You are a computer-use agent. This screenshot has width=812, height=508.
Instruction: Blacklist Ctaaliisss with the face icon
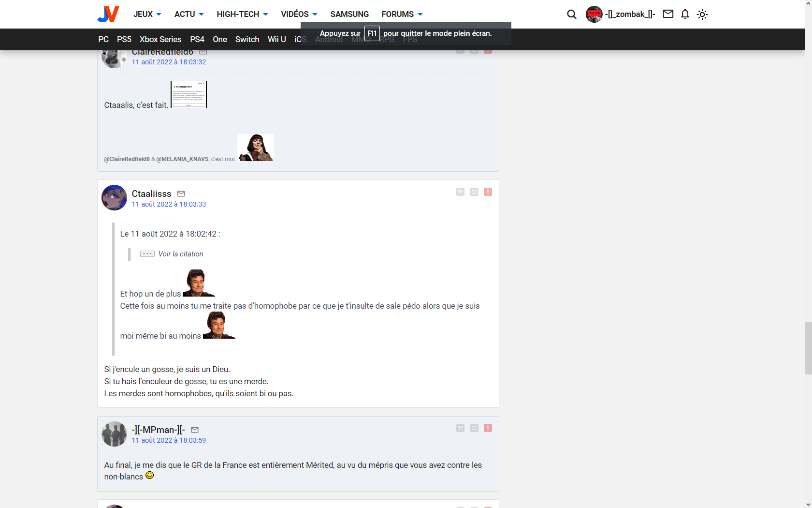click(474, 192)
